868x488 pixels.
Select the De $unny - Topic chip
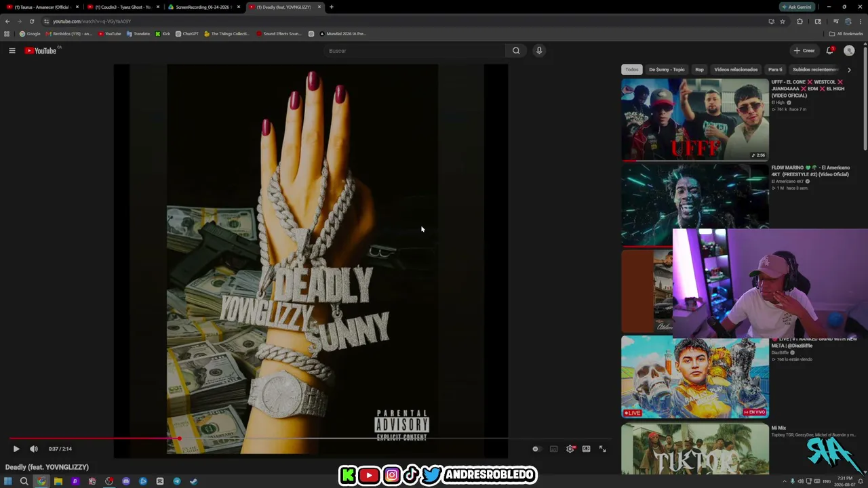tap(667, 69)
